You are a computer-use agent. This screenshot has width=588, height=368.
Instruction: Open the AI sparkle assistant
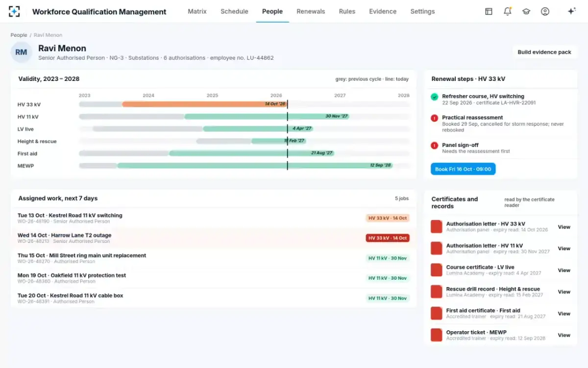pyautogui.click(x=571, y=11)
